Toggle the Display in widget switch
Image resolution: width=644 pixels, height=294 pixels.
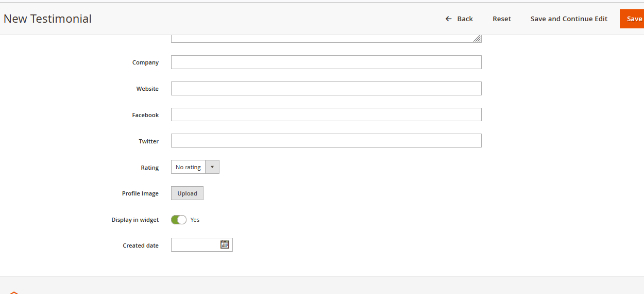coord(179,220)
